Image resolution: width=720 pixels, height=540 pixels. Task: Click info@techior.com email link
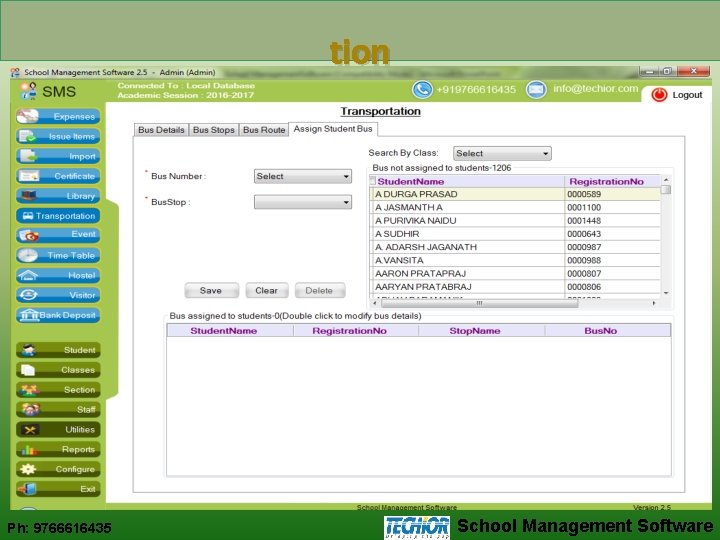(596, 88)
